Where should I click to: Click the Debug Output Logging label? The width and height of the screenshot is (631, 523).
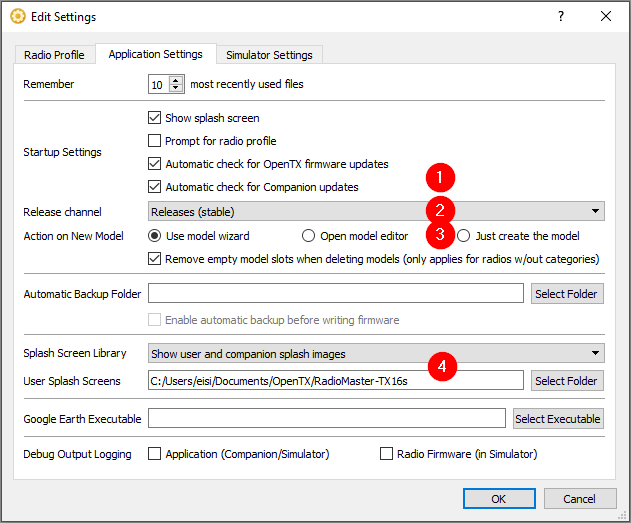pos(77,454)
